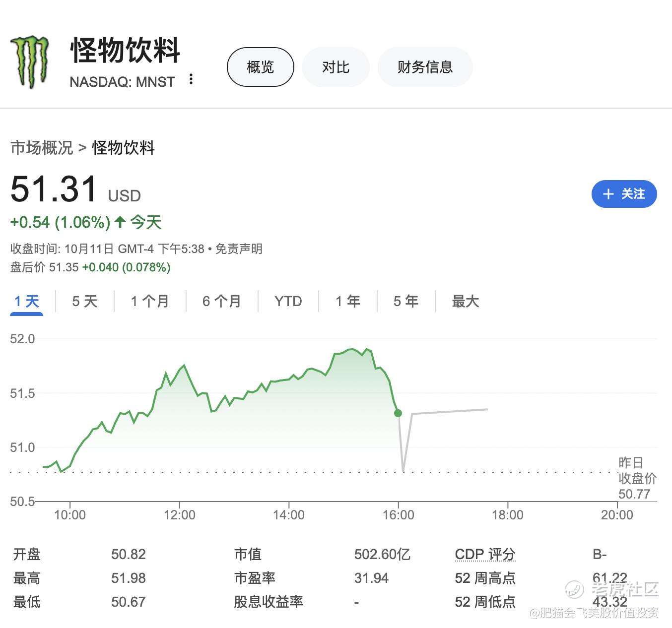Click the 股息收益率 label

coord(269,602)
